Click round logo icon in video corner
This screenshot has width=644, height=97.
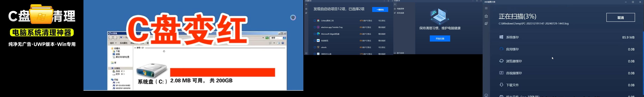pyautogui.click(x=293, y=18)
